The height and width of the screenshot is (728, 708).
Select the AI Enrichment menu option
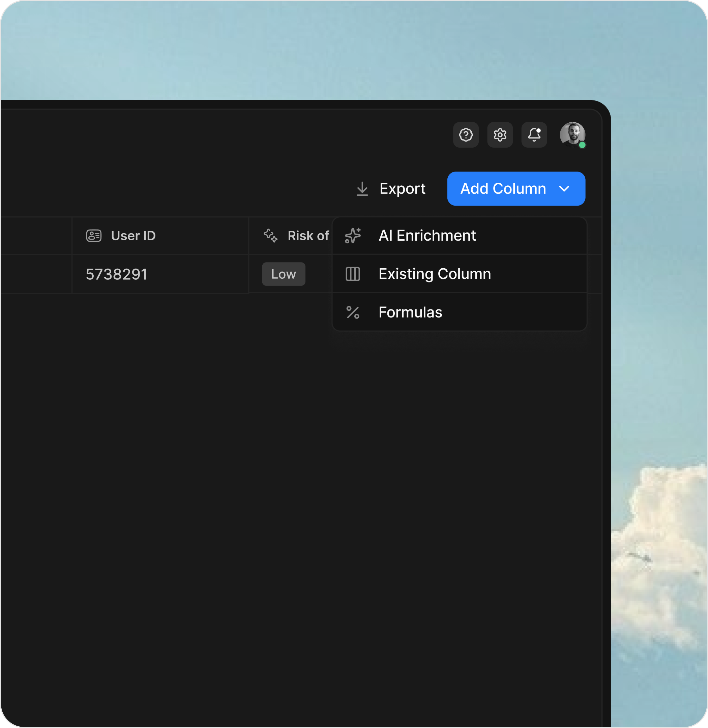pos(427,235)
